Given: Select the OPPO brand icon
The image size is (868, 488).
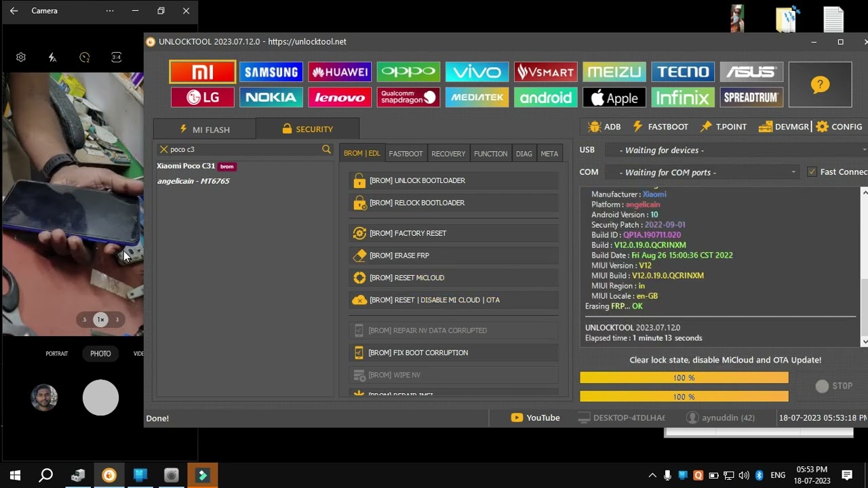Looking at the screenshot, I should click(408, 72).
